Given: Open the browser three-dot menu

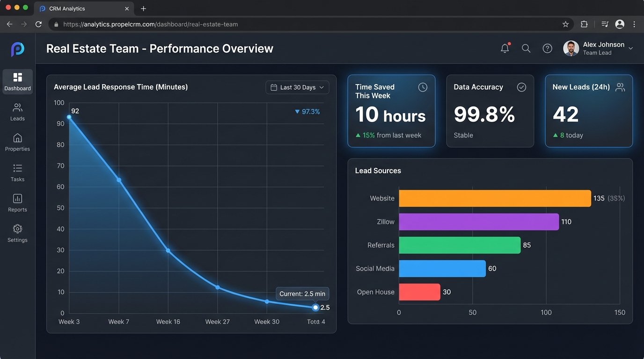Looking at the screenshot, I should 635,24.
